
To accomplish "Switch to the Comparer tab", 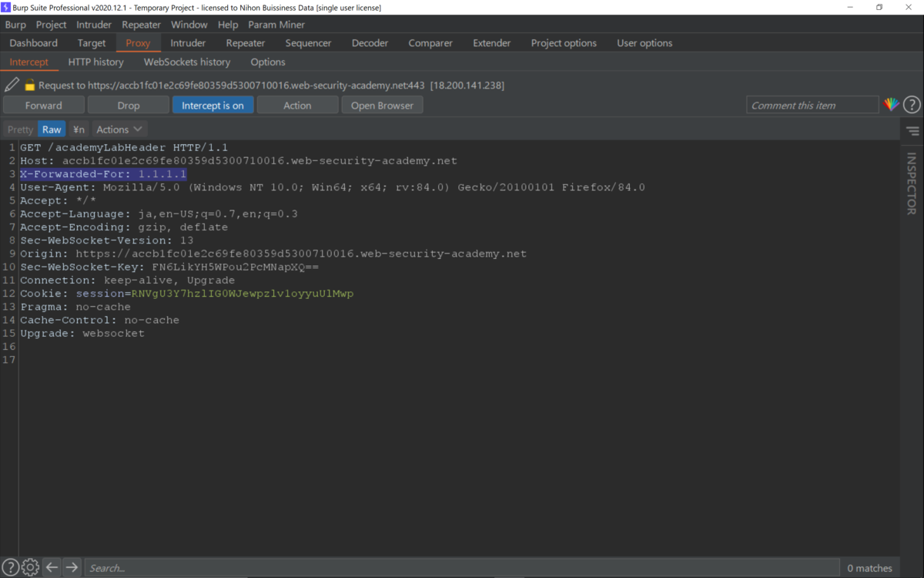I will coord(430,43).
